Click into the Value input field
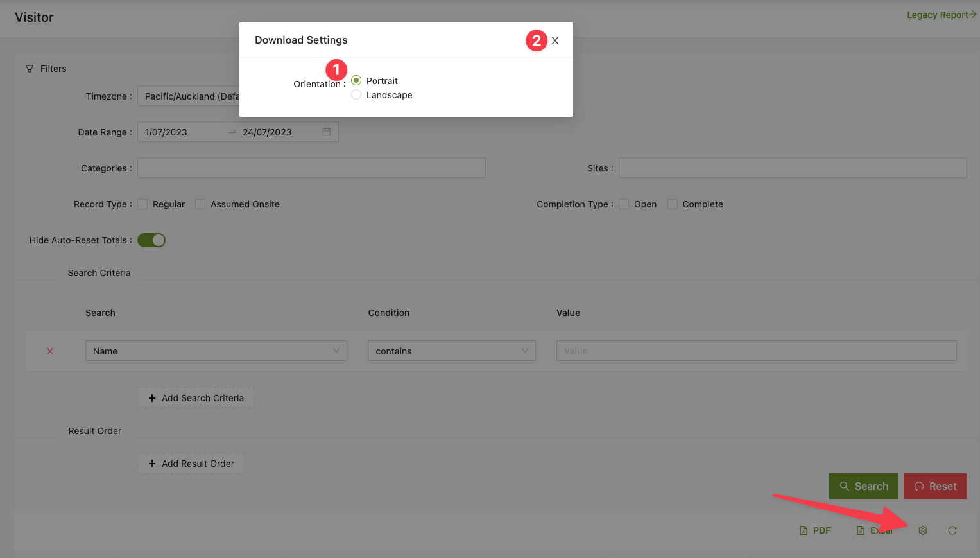 pyautogui.click(x=756, y=351)
